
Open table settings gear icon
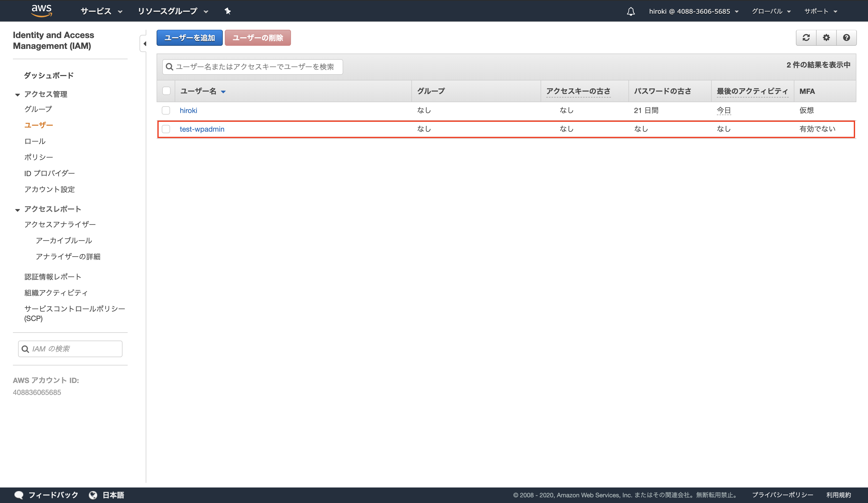coord(826,37)
